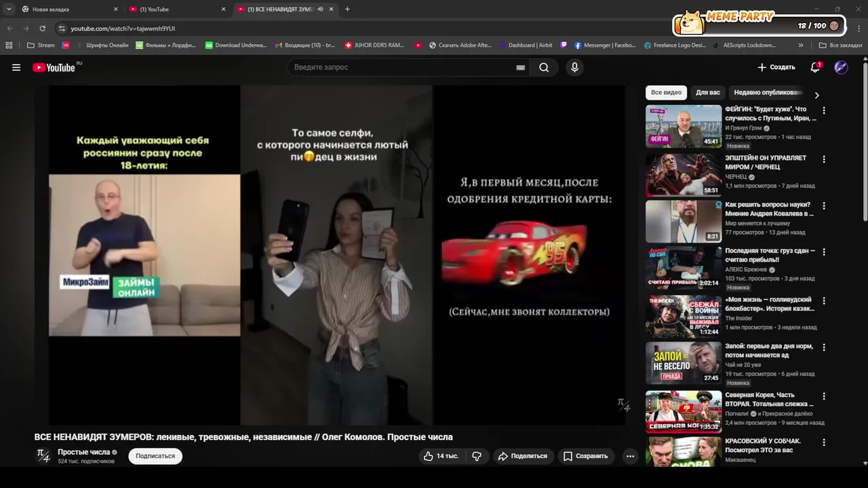
Task: Open the Северная Корея video thumbnail
Action: (684, 411)
